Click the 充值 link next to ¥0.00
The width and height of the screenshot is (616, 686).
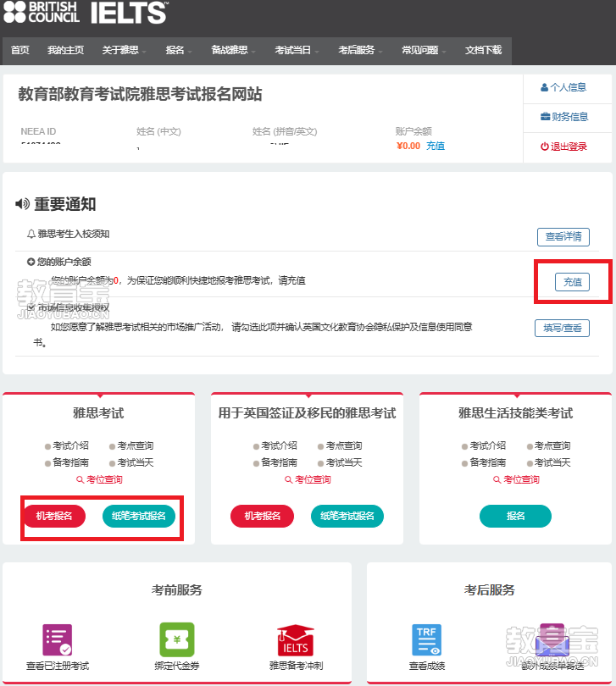coord(436,146)
